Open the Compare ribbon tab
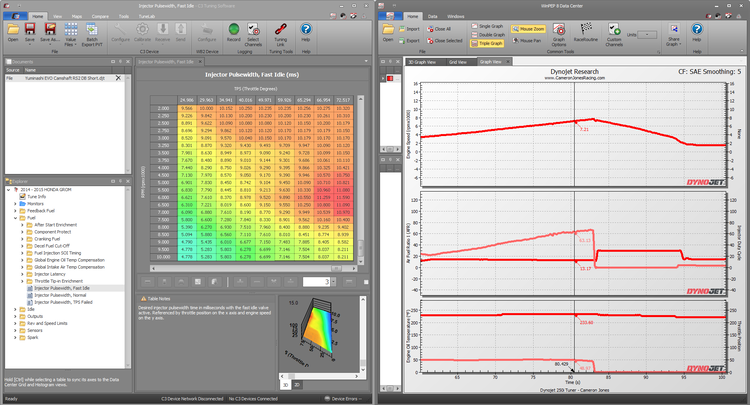Image resolution: width=750 pixels, height=405 pixels. pos(100,16)
